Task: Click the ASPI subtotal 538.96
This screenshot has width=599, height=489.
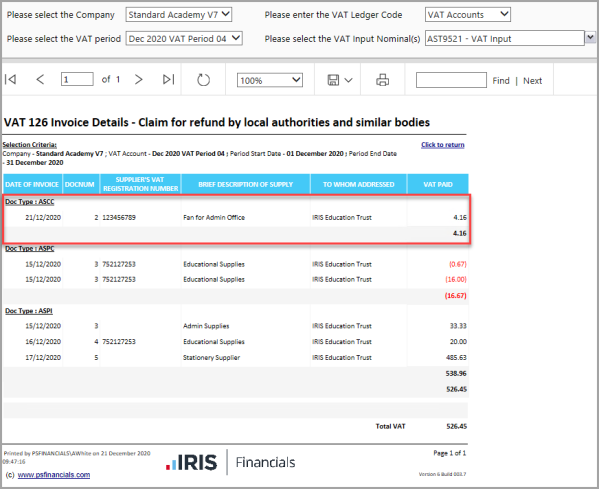Action: coord(456,374)
